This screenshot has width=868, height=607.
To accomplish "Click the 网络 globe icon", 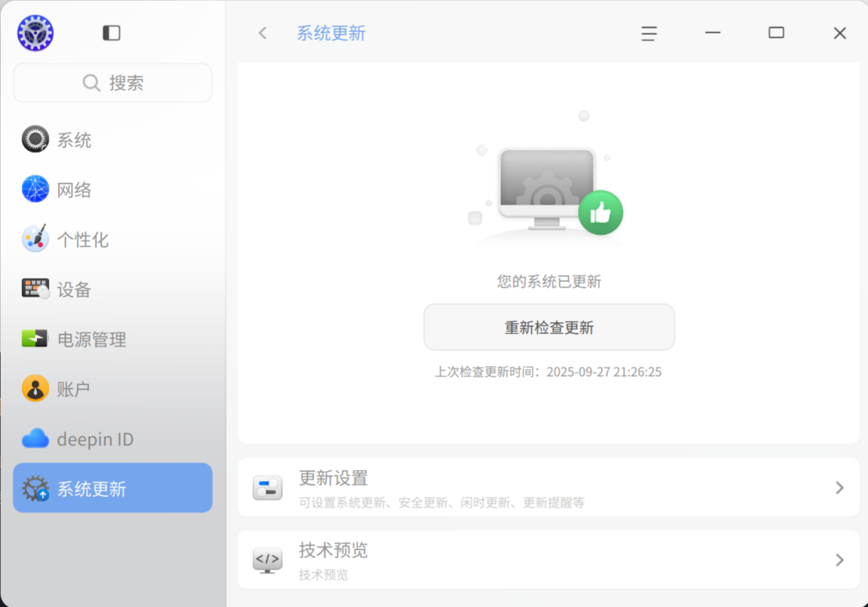I will (x=35, y=190).
